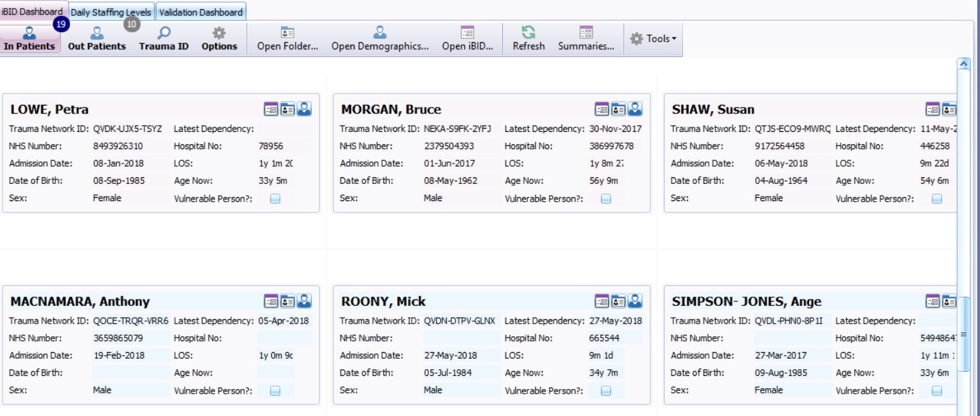Open iBID form icon on LOWE, Petra card
The width and height of the screenshot is (980, 416).
[x=271, y=109]
